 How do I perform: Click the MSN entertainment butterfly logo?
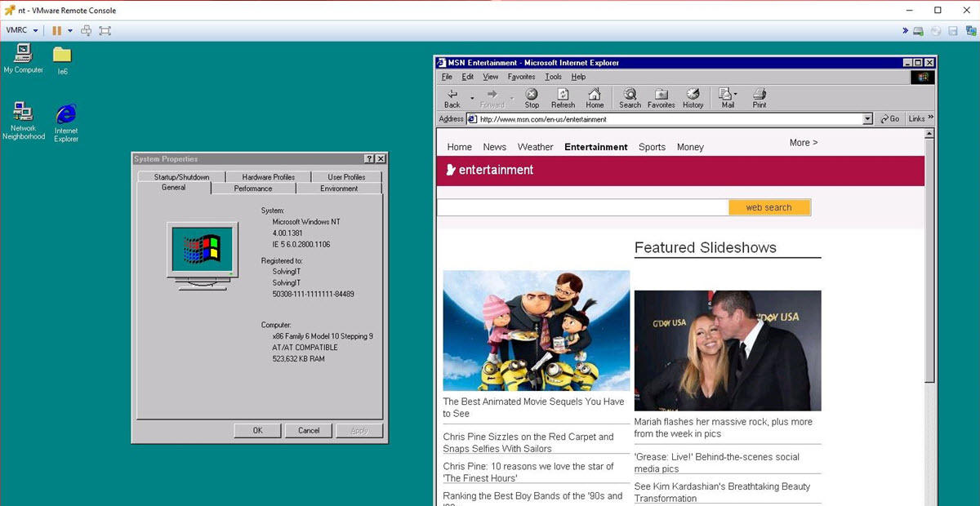coord(450,170)
